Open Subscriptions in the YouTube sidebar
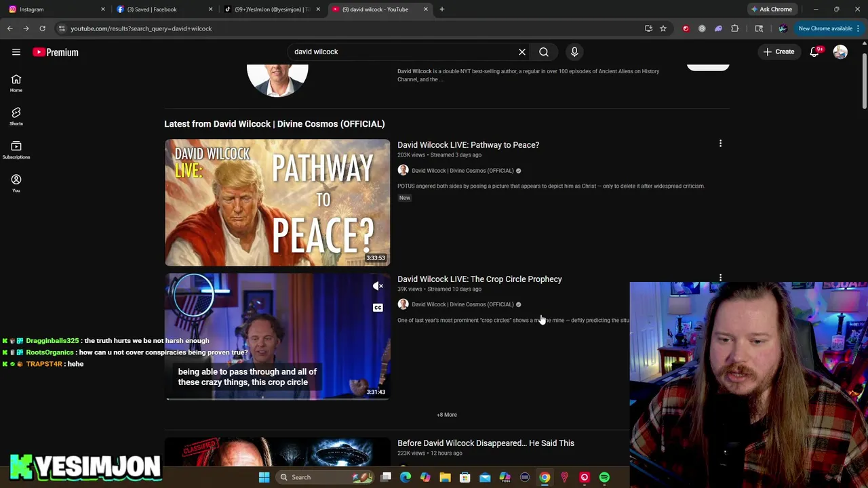This screenshot has width=868, height=488. [16, 150]
